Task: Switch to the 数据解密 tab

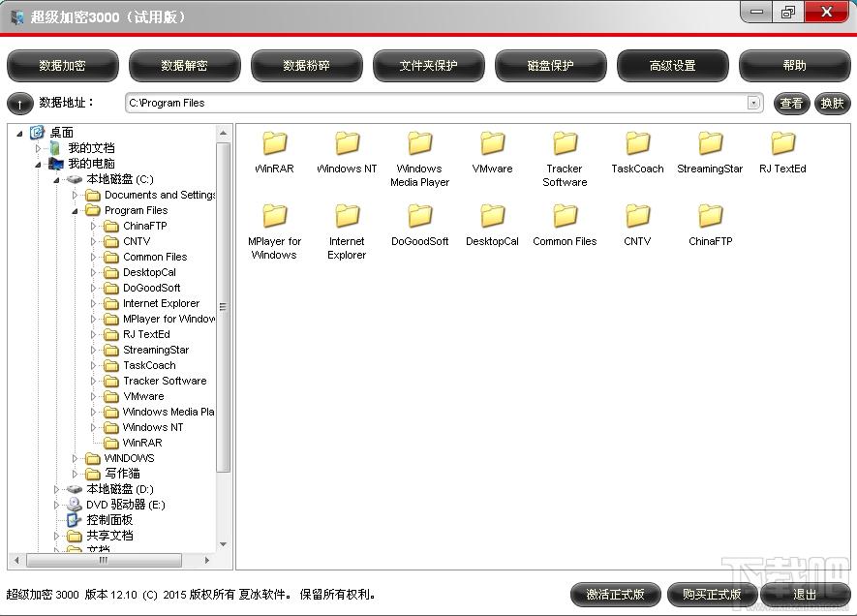Action: pyautogui.click(x=184, y=66)
